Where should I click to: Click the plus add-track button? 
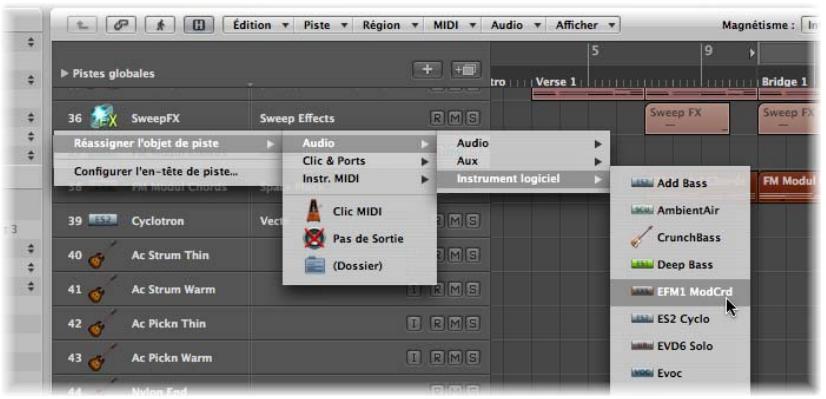[x=427, y=69]
